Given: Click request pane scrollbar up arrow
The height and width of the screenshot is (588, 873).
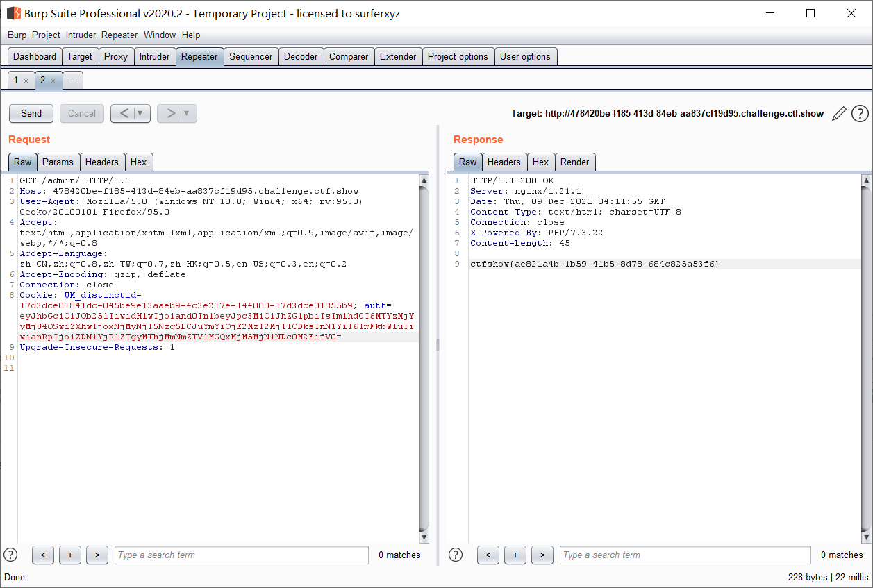Looking at the screenshot, I should point(424,180).
